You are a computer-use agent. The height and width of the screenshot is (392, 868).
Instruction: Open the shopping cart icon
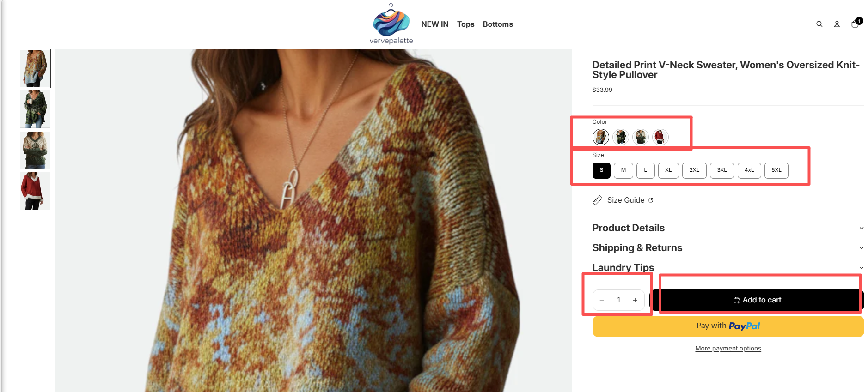tap(855, 24)
